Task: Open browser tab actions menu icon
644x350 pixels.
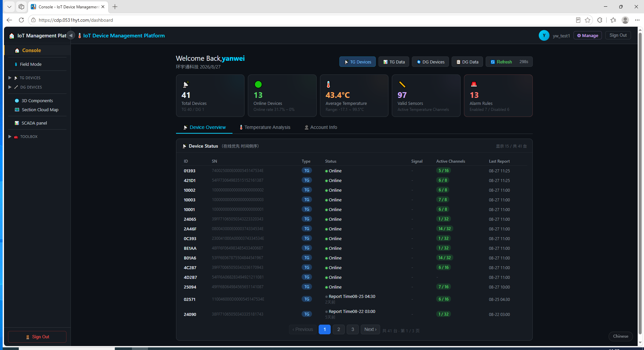Action: coord(9,7)
